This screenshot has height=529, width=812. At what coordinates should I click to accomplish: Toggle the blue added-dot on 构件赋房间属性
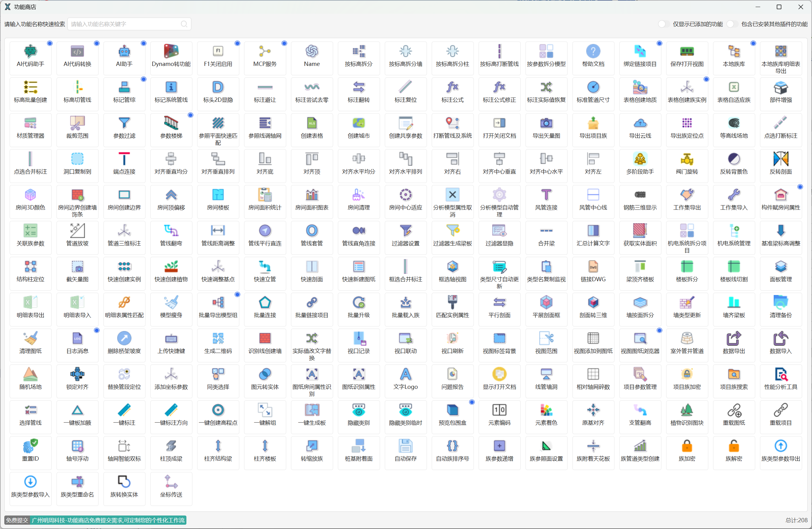pos(800,187)
